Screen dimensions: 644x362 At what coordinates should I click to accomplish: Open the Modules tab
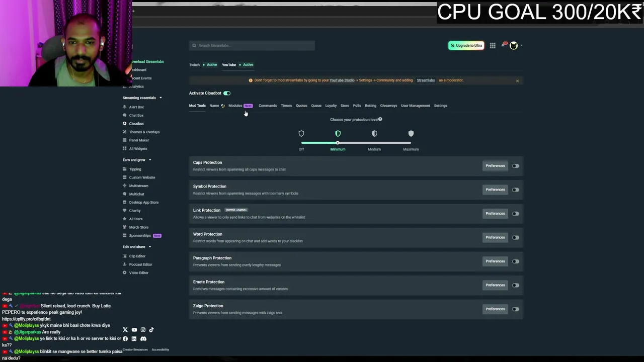pyautogui.click(x=235, y=106)
